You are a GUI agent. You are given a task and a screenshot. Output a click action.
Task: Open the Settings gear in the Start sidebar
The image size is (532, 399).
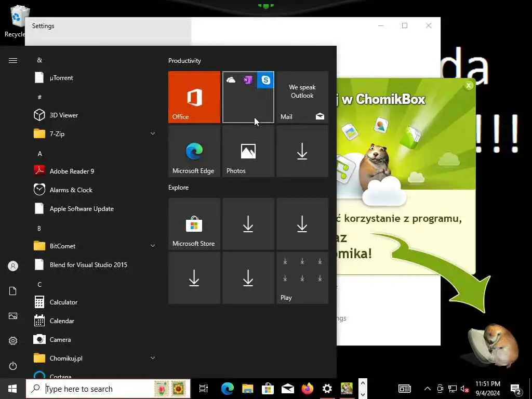(13, 341)
